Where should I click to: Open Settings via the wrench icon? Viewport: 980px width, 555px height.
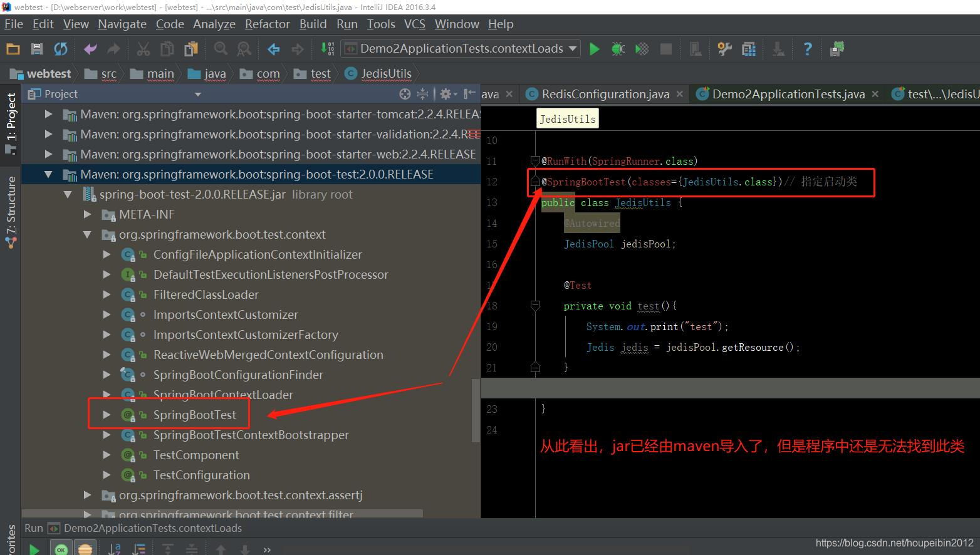pyautogui.click(x=725, y=49)
